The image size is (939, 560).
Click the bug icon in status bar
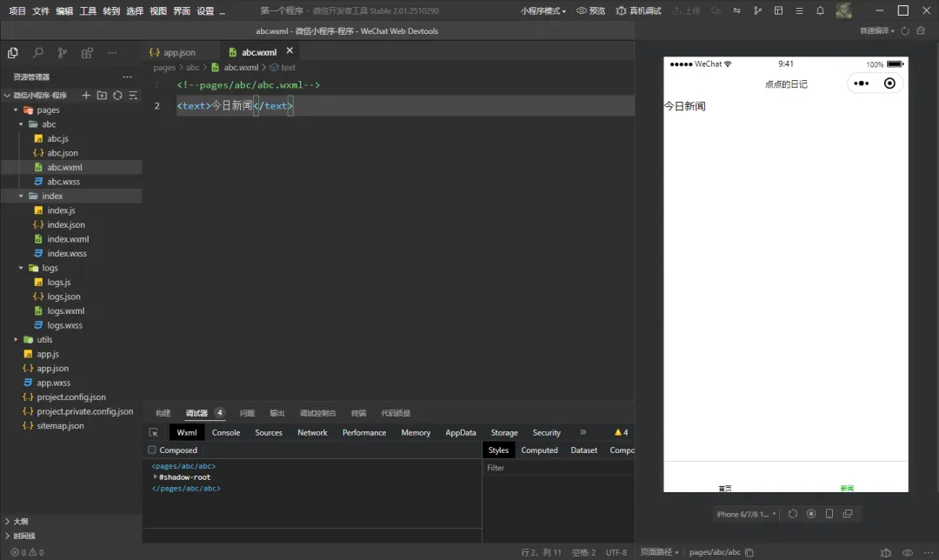(x=886, y=552)
